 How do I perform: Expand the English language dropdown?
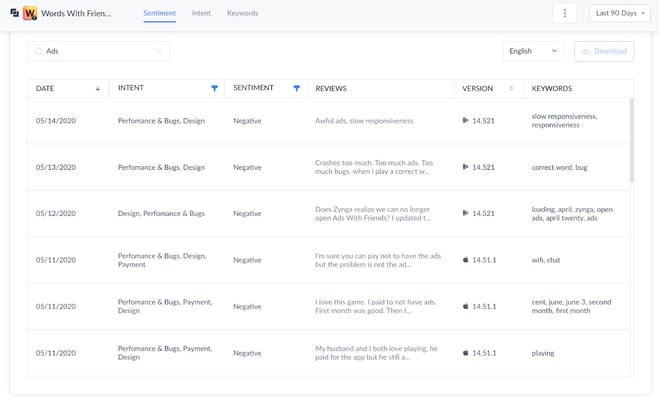coord(533,51)
